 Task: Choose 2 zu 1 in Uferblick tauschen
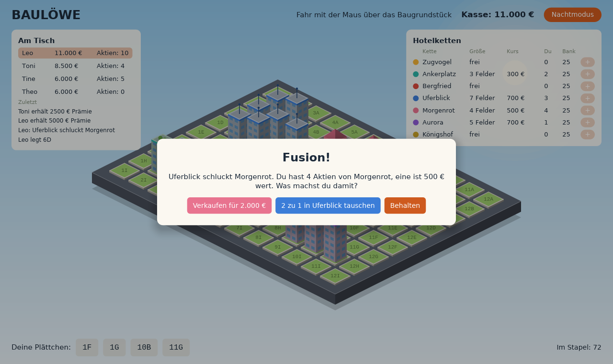pos(328,205)
